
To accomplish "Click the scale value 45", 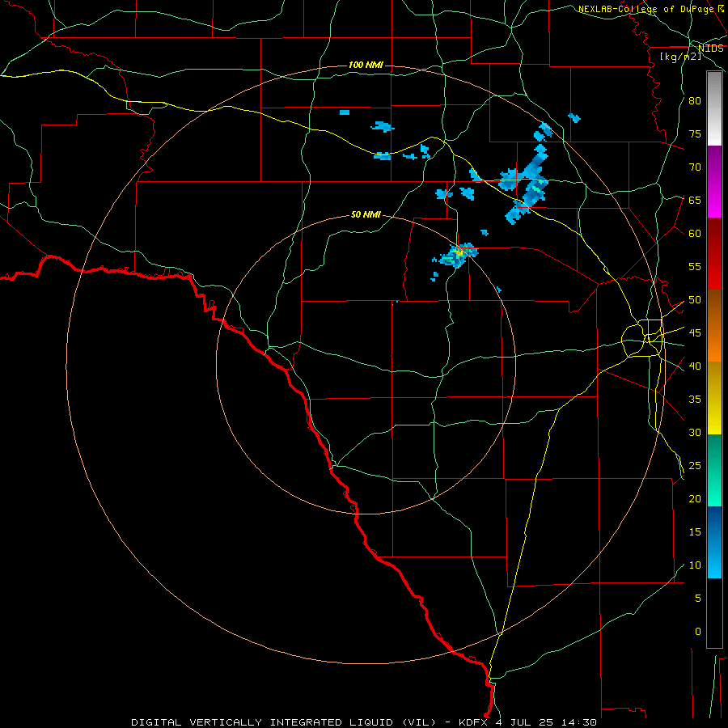I will click(x=695, y=333).
